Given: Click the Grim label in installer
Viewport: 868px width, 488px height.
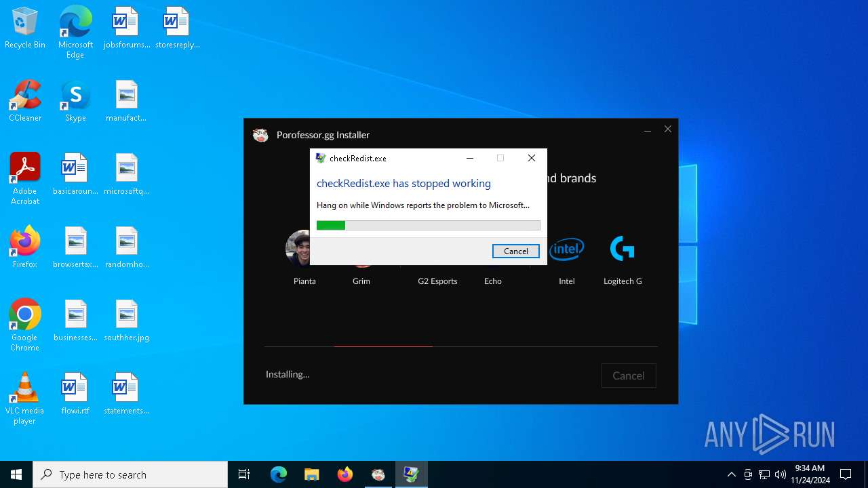Looking at the screenshot, I should [361, 281].
